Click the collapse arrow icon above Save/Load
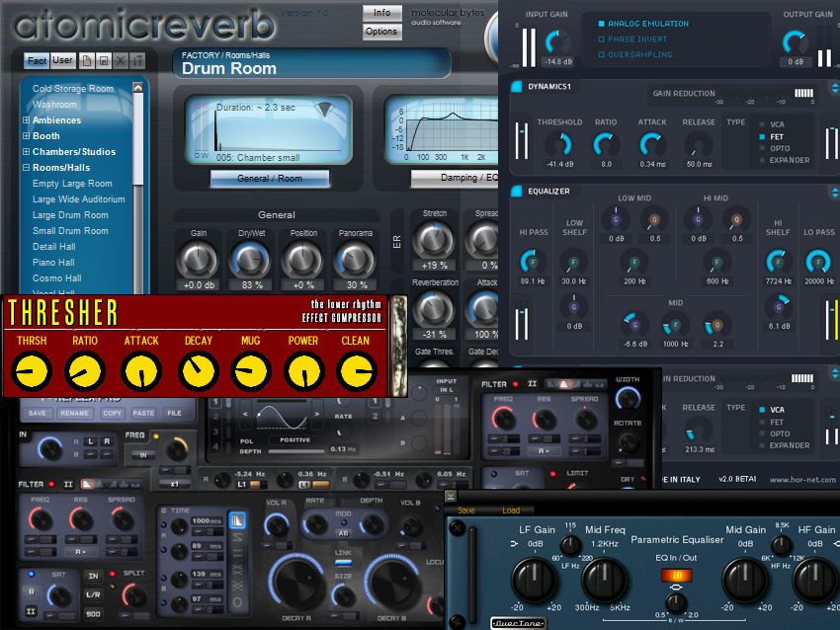 (x=451, y=496)
